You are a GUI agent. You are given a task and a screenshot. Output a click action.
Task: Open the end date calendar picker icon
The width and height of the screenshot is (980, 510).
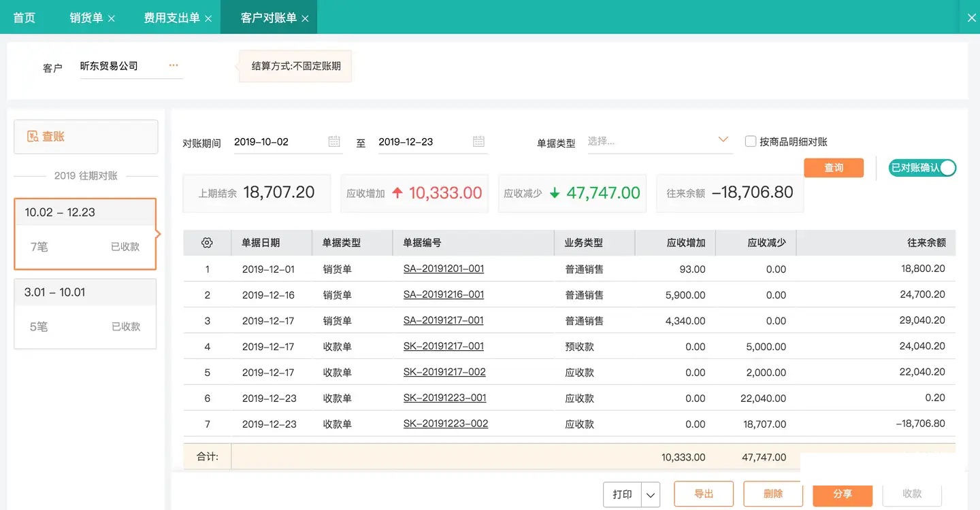[478, 141]
